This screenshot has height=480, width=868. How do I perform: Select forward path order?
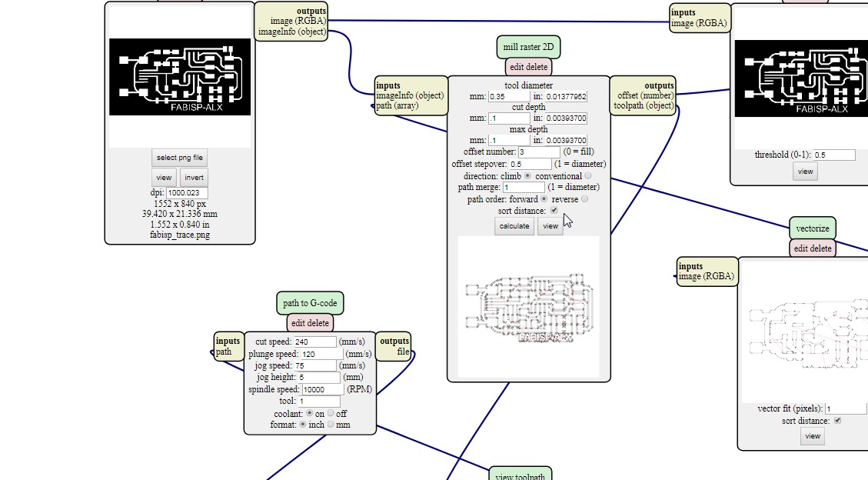point(544,198)
